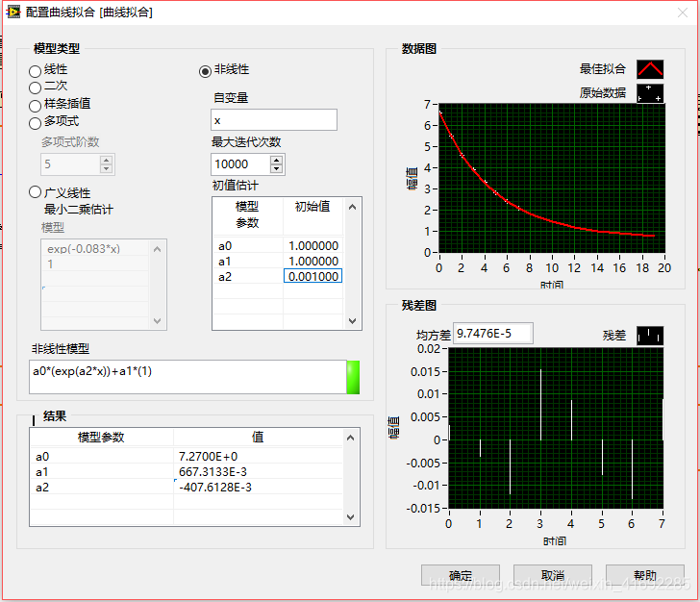
Task: Click the 初始值 column header
Action: (x=312, y=207)
